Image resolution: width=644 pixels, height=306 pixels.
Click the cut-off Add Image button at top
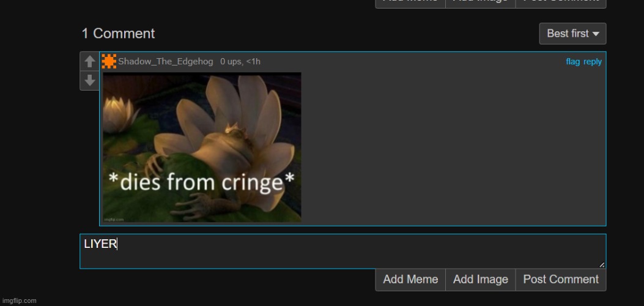tap(480, 2)
